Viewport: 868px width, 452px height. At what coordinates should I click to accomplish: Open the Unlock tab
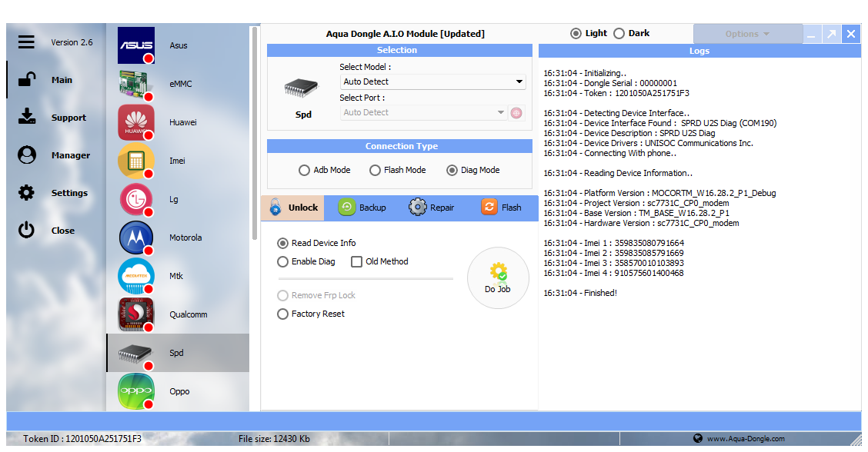tap(292, 208)
